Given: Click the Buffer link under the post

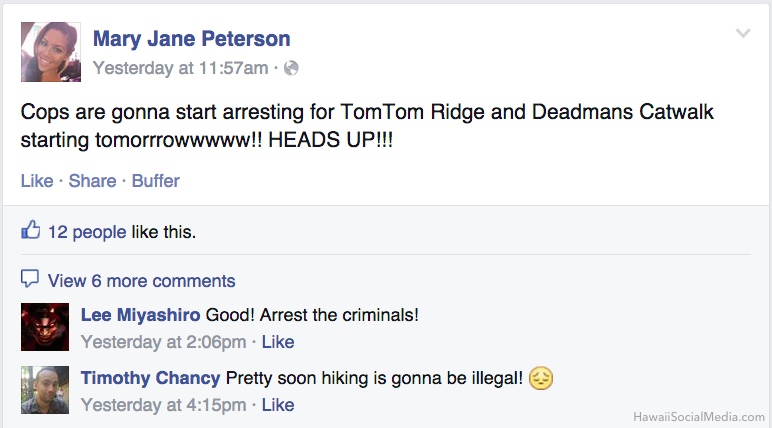Looking at the screenshot, I should 156,181.
